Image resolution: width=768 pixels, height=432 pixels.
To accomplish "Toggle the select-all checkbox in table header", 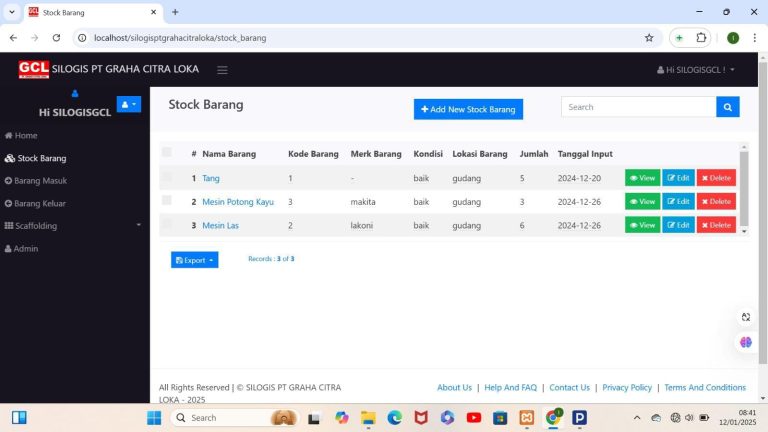I will (167, 152).
